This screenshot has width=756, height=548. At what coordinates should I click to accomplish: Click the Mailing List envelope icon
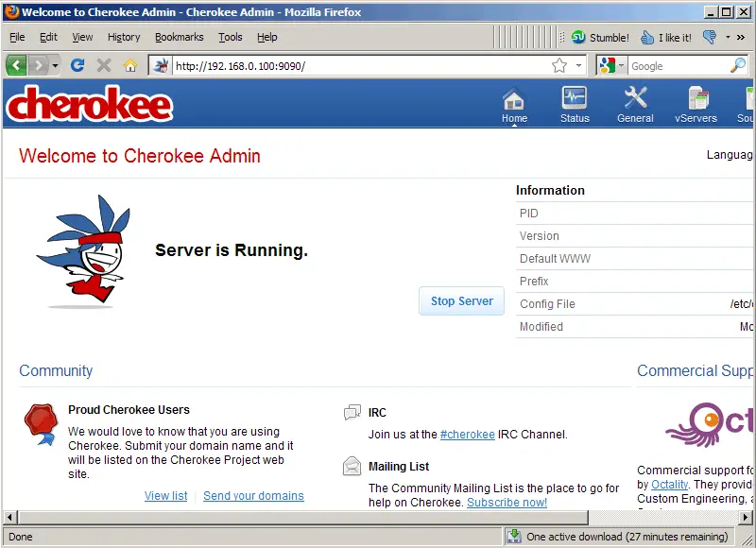[x=352, y=466]
